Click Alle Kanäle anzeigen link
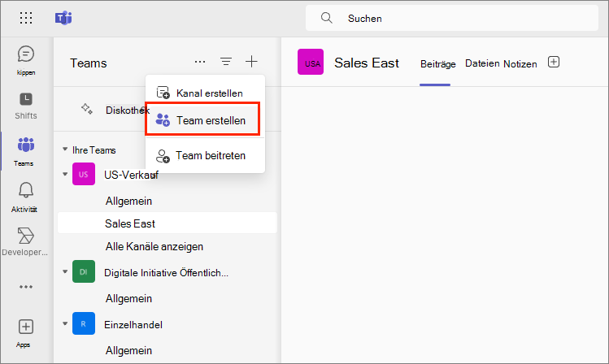Viewport: 609px width, 364px height. click(x=154, y=246)
